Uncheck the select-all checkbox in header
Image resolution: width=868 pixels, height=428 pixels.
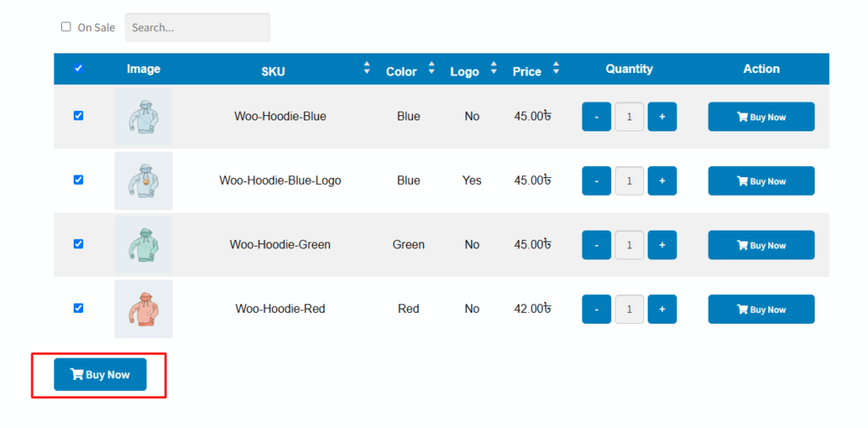[x=79, y=68]
